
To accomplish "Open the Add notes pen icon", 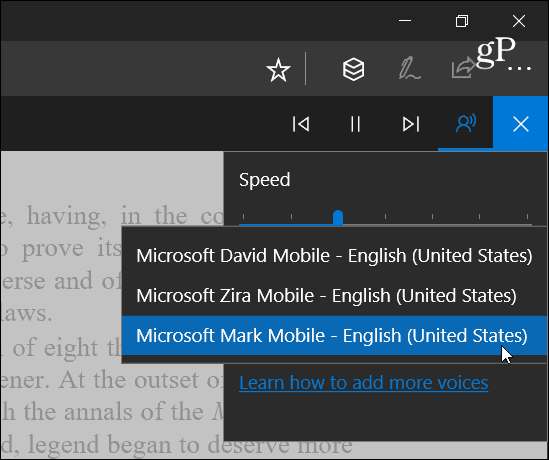I will (409, 69).
